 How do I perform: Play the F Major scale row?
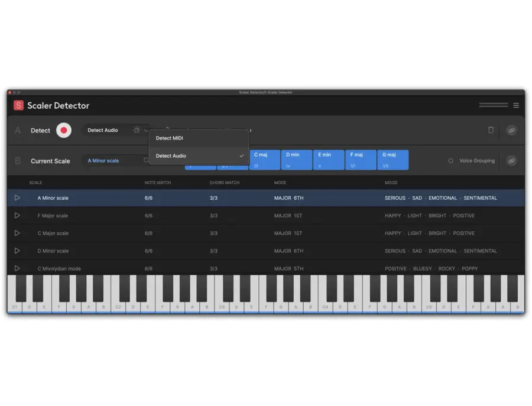click(17, 215)
